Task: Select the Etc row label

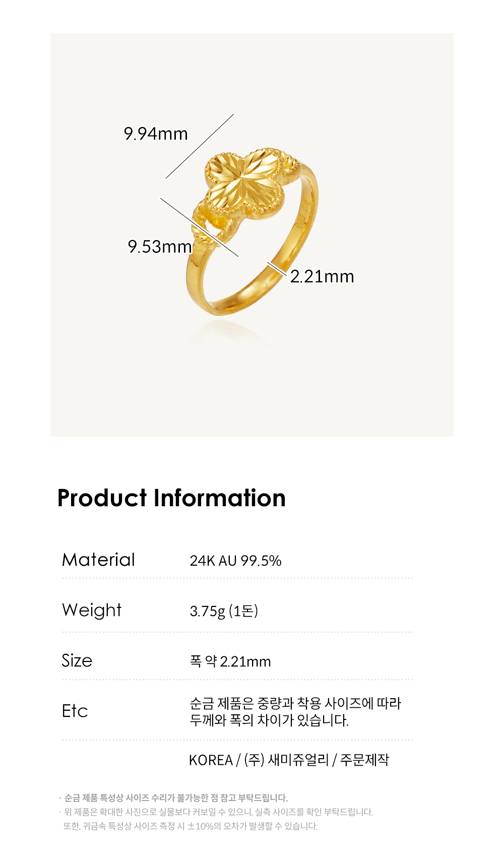Action: click(x=75, y=711)
